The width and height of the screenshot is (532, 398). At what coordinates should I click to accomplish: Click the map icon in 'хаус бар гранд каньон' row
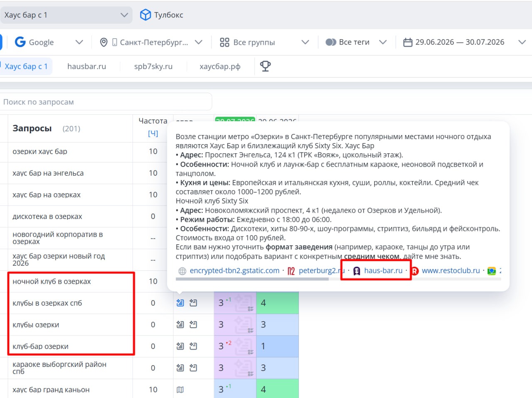[180, 390]
